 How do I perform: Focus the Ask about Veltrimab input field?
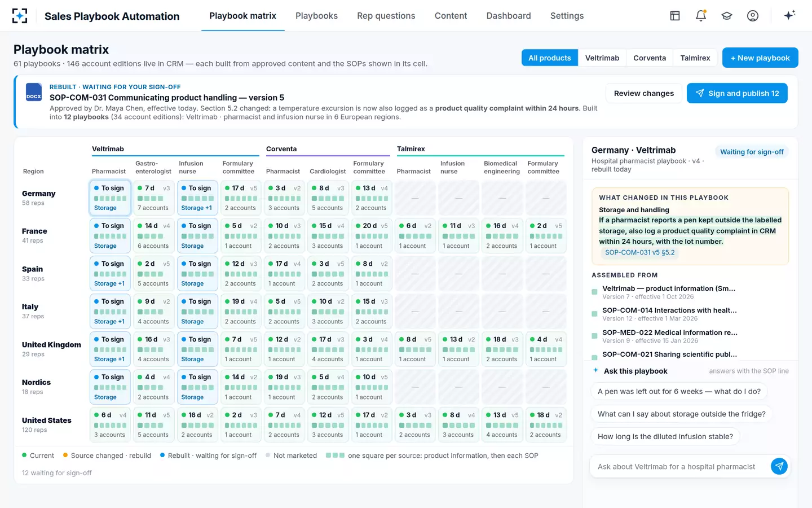coord(681,466)
